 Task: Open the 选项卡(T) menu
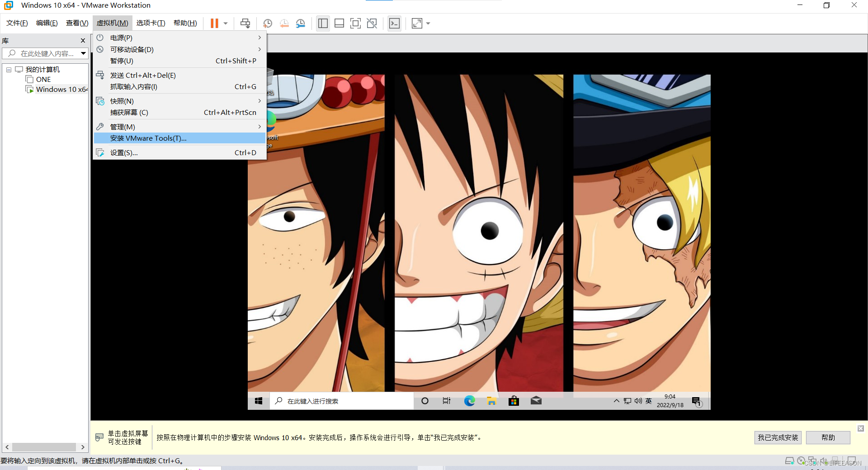[x=151, y=23]
